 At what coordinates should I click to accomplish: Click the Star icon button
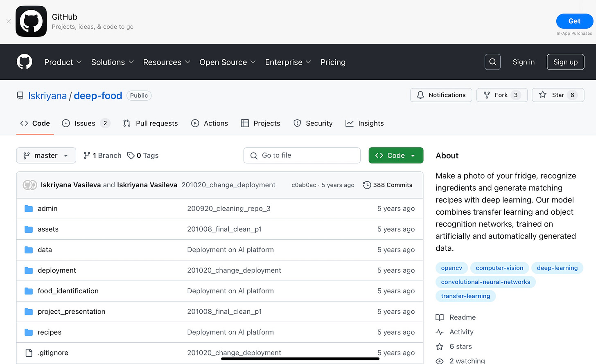[543, 94]
